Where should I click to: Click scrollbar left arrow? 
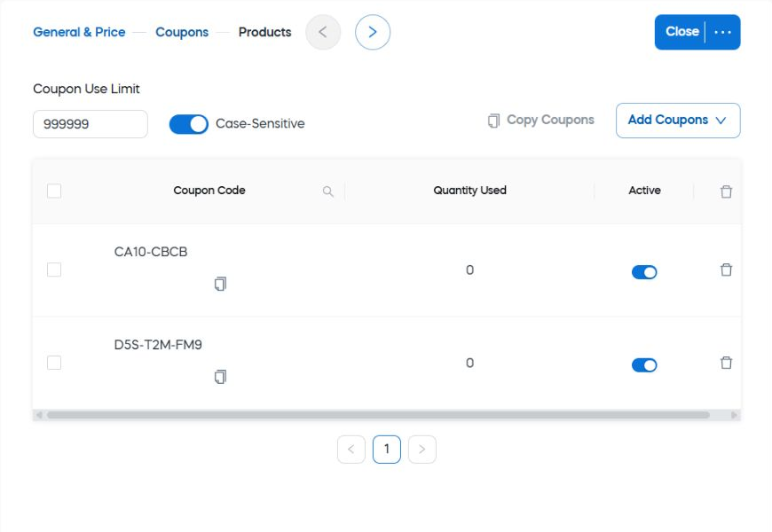[x=39, y=415]
